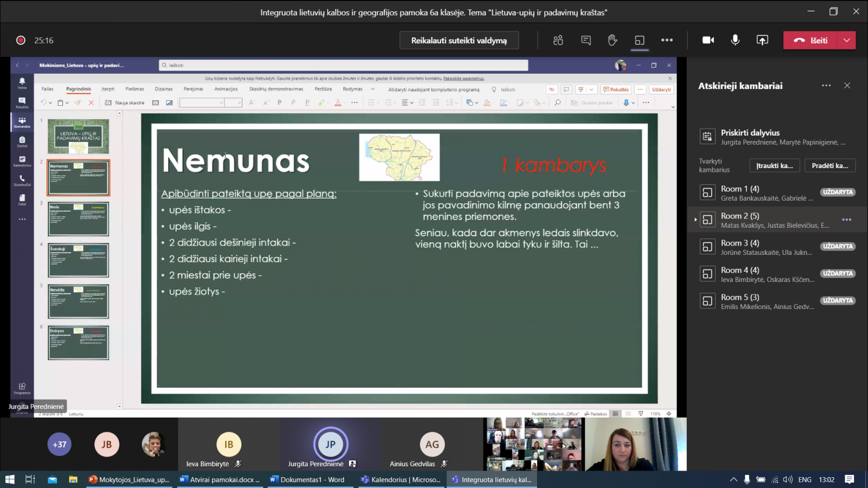The height and width of the screenshot is (488, 868).
Task: Close the Atskirieji kambariai panel
Action: coord(847,86)
